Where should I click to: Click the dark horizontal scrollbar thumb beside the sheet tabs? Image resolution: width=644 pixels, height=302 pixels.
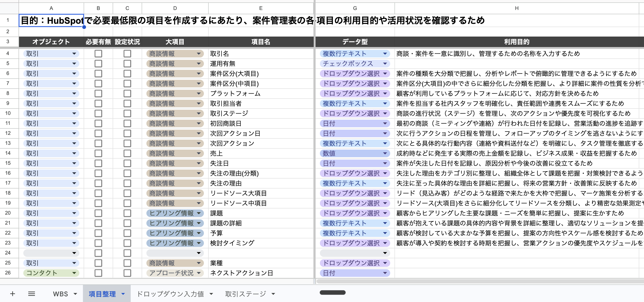point(332,293)
